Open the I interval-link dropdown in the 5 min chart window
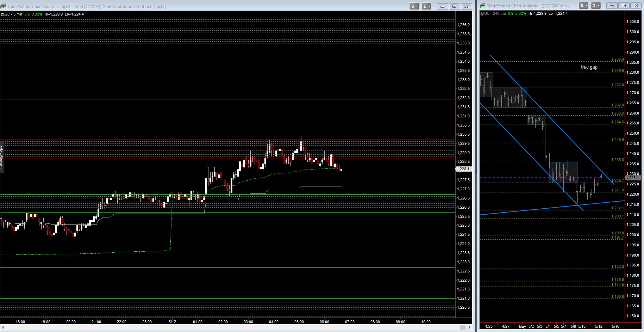The image size is (644, 332). [427, 6]
